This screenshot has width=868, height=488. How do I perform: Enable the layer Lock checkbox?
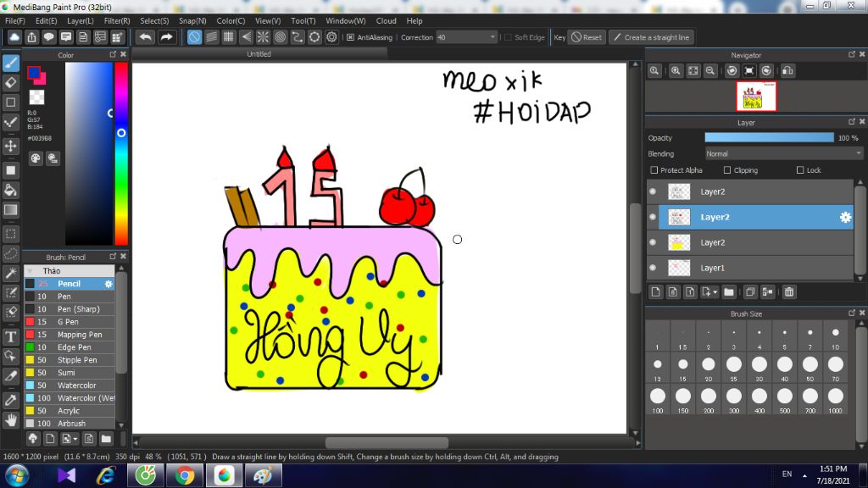800,169
